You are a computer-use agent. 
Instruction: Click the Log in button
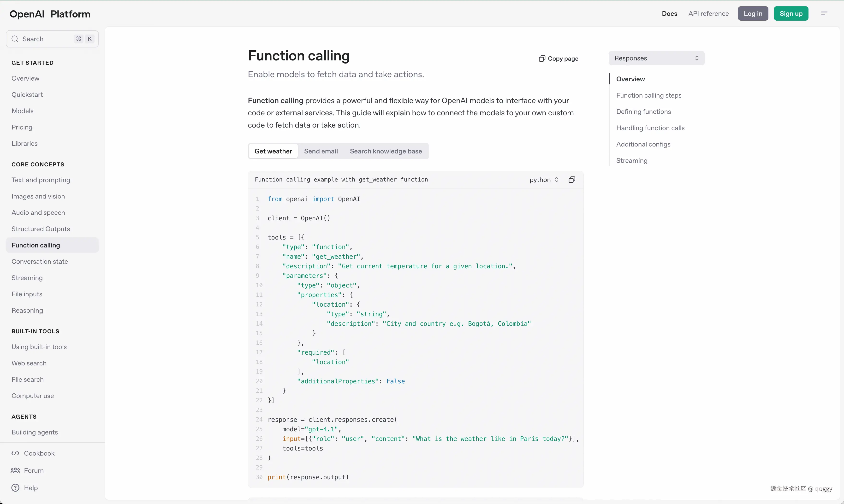click(753, 14)
